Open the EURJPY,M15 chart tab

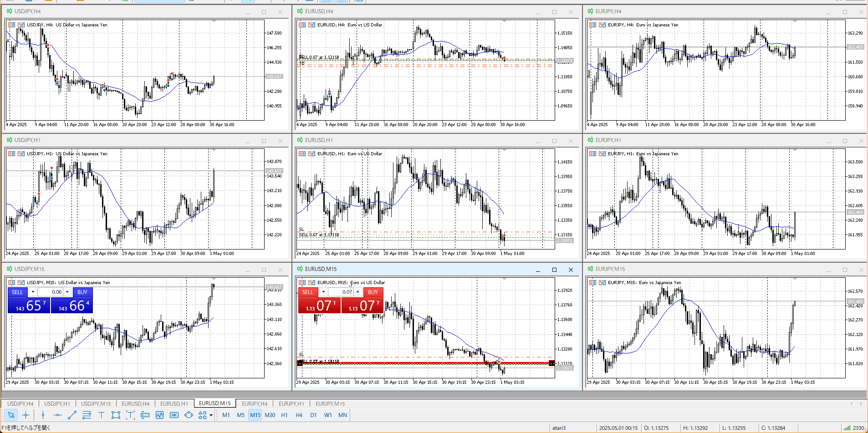pyautogui.click(x=330, y=403)
